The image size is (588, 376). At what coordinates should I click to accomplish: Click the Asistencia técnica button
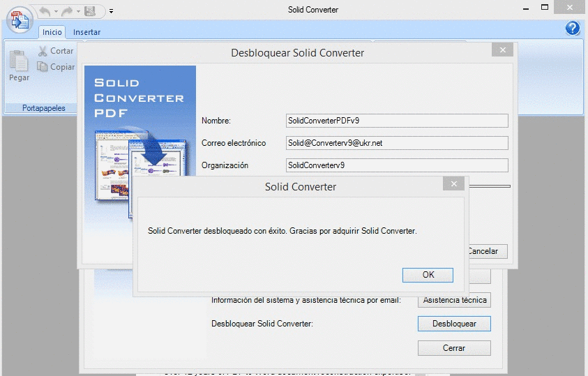click(x=455, y=300)
